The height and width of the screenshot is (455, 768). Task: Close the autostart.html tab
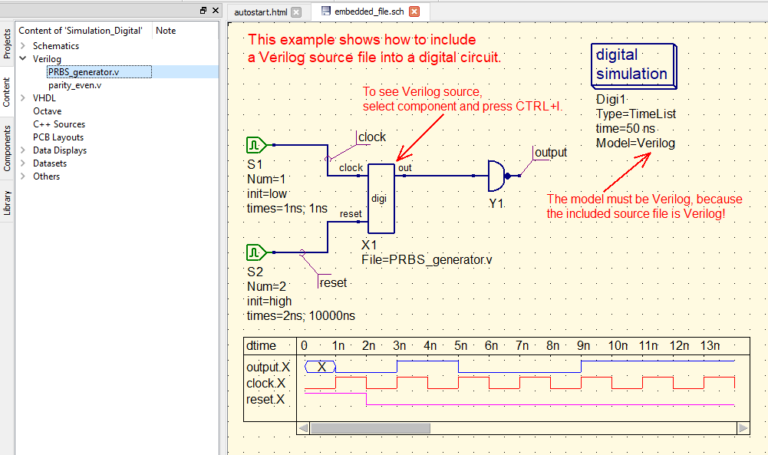[297, 12]
